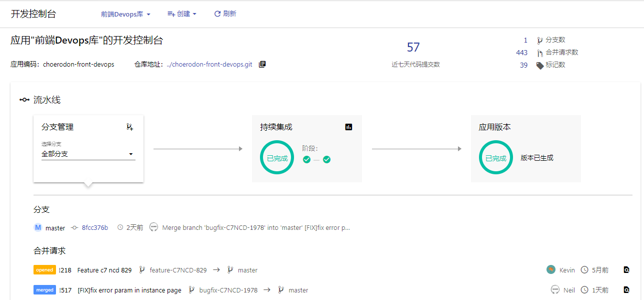Click the branch icon beside bugfix-C7NCD-1978
This screenshot has width=644, height=300.
192,290
